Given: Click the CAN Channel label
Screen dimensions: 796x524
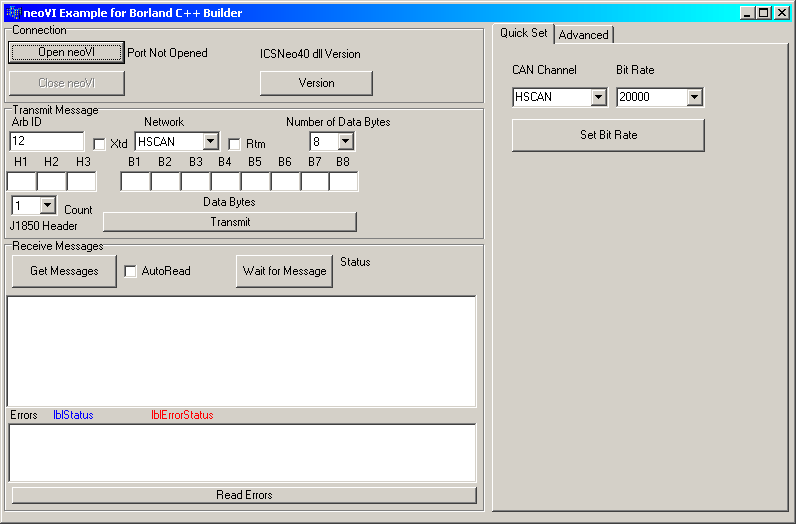Looking at the screenshot, I should 544,70.
